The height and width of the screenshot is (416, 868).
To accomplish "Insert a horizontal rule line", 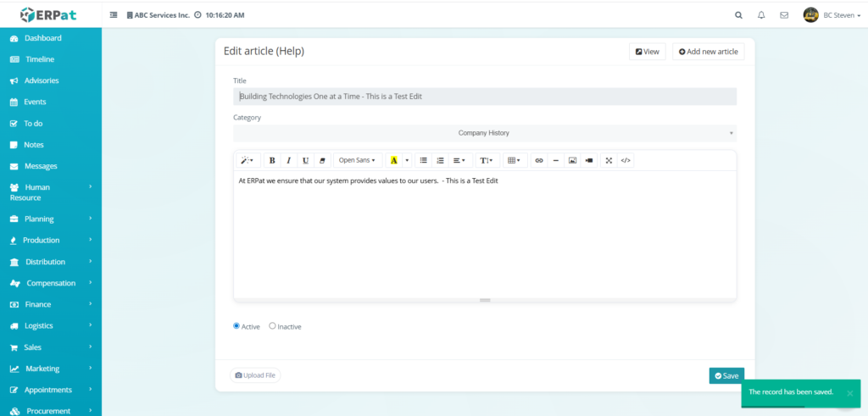I will (x=556, y=160).
